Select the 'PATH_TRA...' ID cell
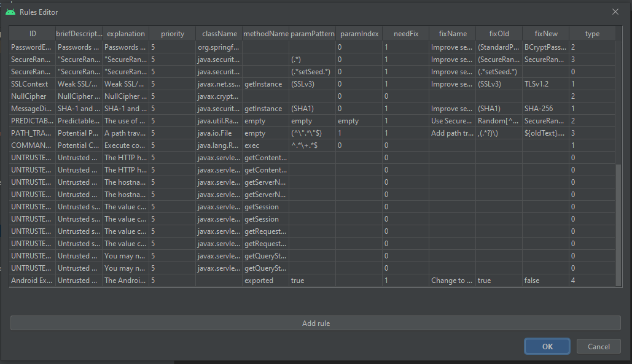632x364 pixels. coord(33,133)
